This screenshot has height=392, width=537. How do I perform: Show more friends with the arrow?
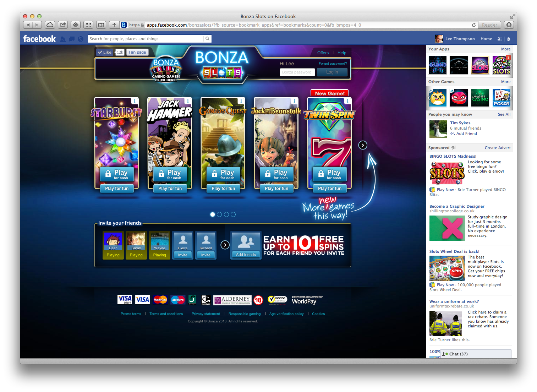pyautogui.click(x=225, y=245)
